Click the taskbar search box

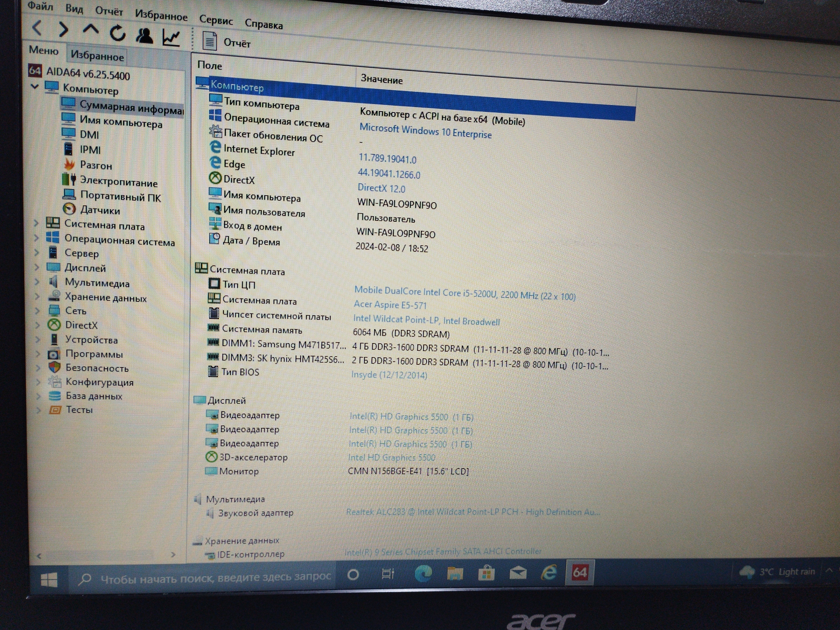click(x=203, y=578)
